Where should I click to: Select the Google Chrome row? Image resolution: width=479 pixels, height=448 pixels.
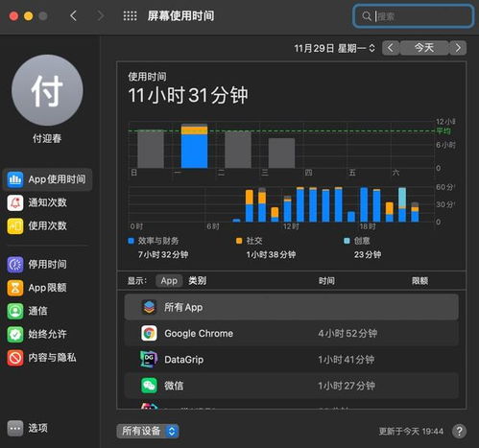(291, 334)
